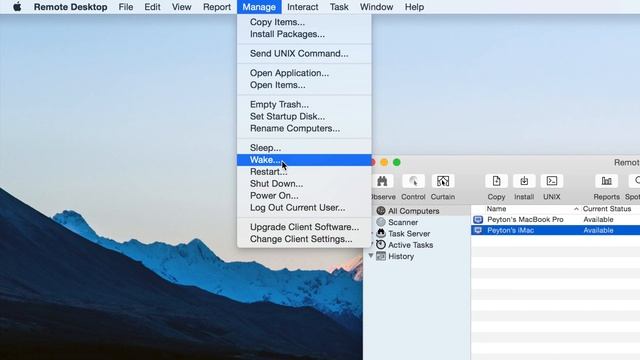Zoom the Remote Desktop window
Screen dimensions: 640x360
click(396, 162)
